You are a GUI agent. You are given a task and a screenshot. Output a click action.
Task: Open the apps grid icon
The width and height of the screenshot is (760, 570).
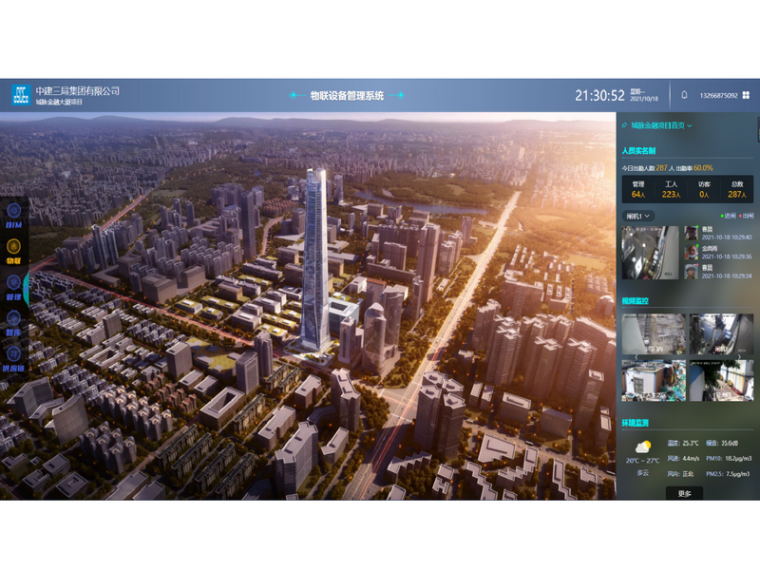click(x=747, y=95)
